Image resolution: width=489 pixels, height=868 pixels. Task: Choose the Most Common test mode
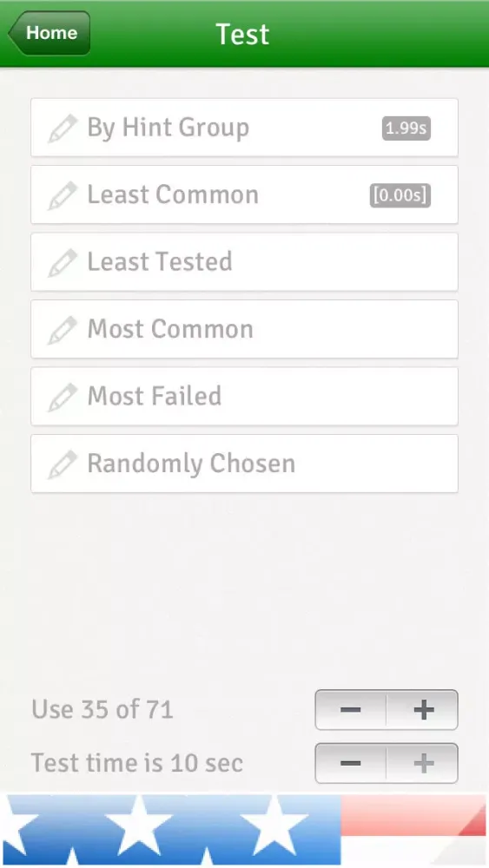[x=244, y=329]
